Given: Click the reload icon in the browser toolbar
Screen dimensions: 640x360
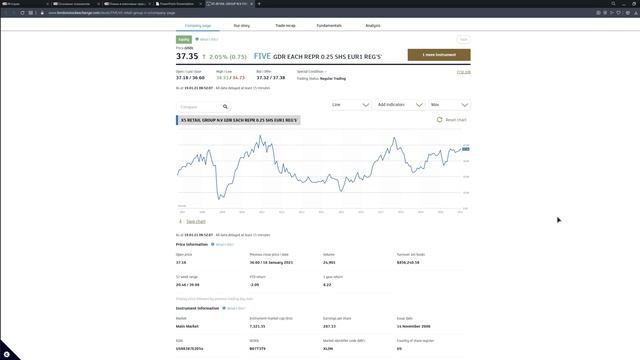Looking at the screenshot, I should [x=22, y=13].
